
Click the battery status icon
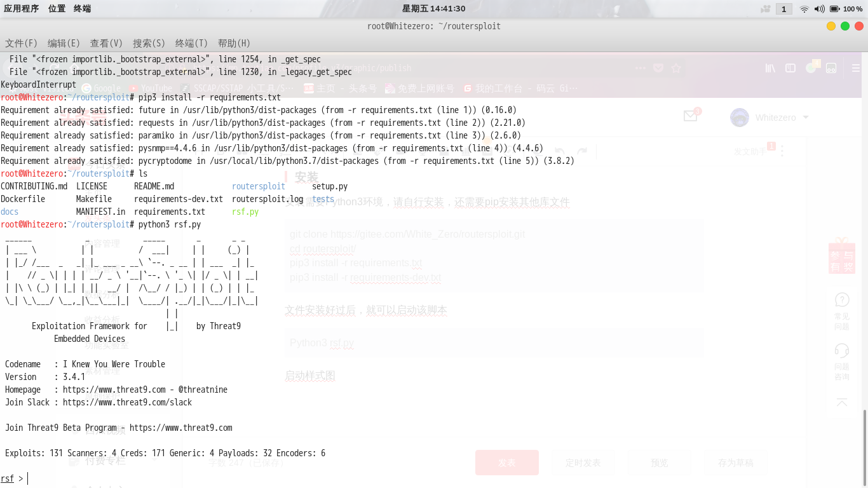pos(835,9)
